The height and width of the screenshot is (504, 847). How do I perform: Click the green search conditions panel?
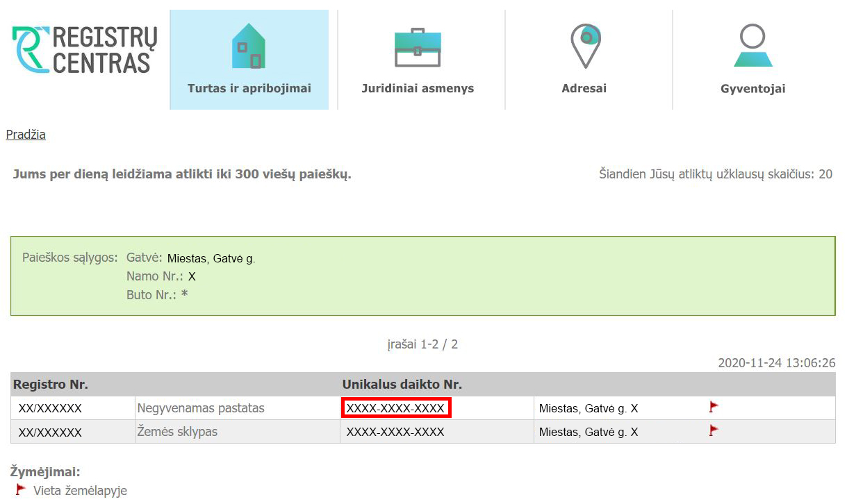[x=424, y=275]
